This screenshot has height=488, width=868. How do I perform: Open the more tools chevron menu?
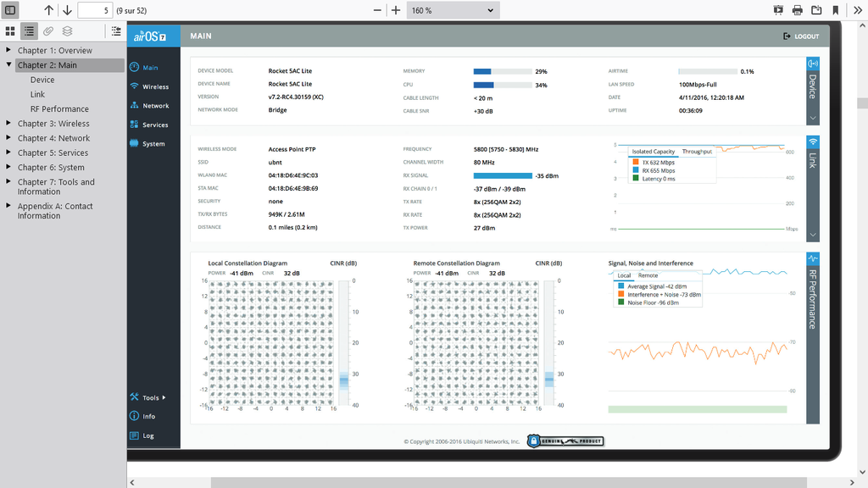858,10
